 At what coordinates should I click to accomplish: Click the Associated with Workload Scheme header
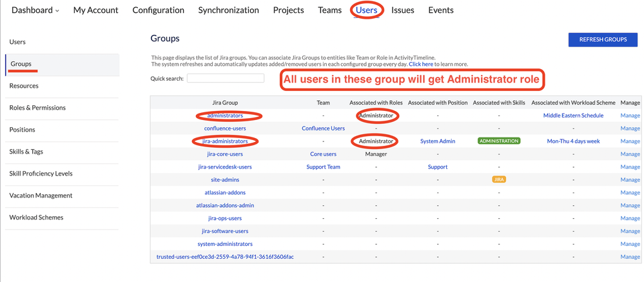(x=573, y=103)
